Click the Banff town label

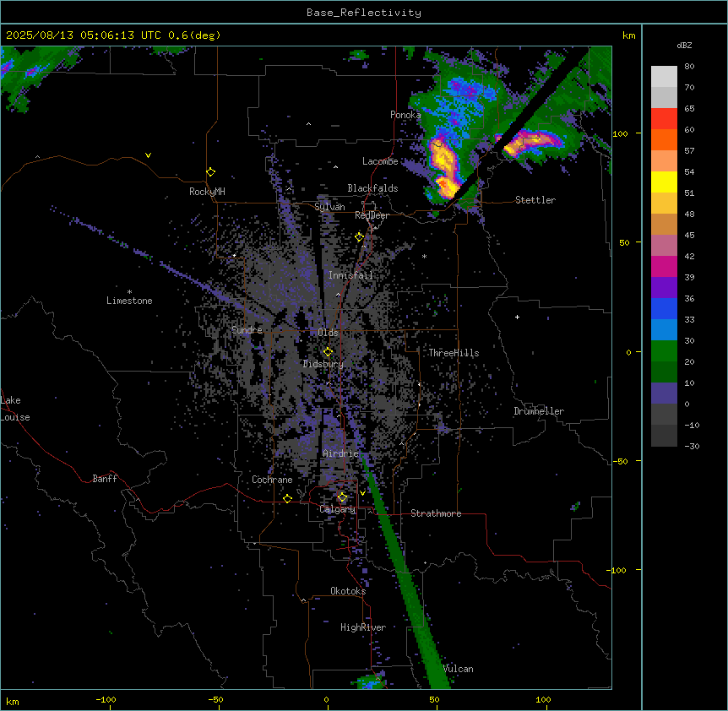(x=105, y=479)
